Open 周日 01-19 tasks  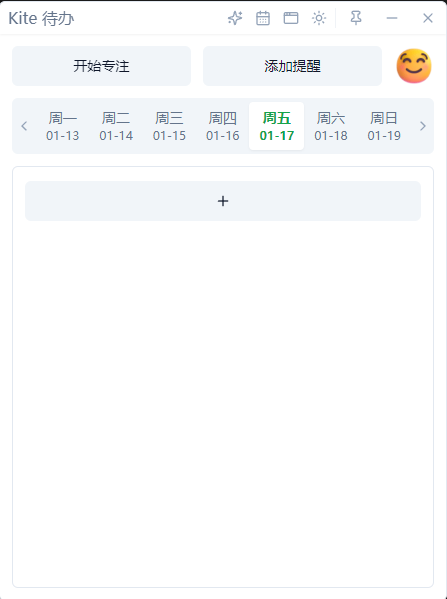coord(384,126)
